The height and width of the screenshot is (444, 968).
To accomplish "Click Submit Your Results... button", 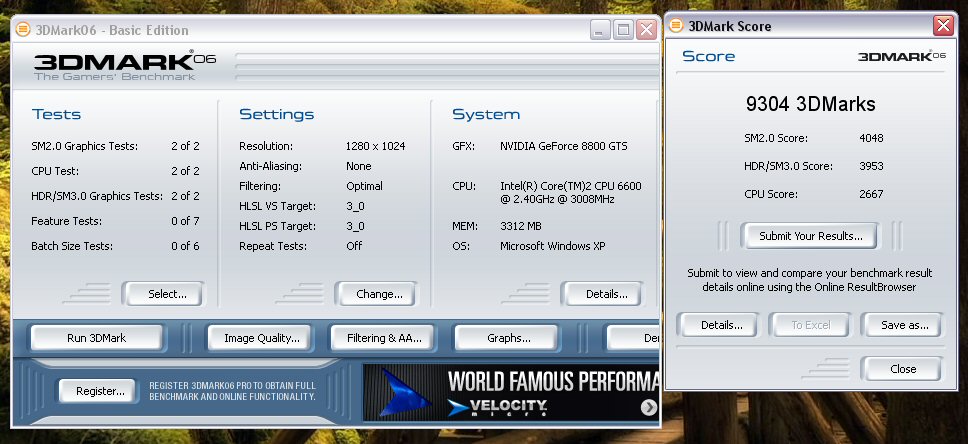I will tap(810, 236).
